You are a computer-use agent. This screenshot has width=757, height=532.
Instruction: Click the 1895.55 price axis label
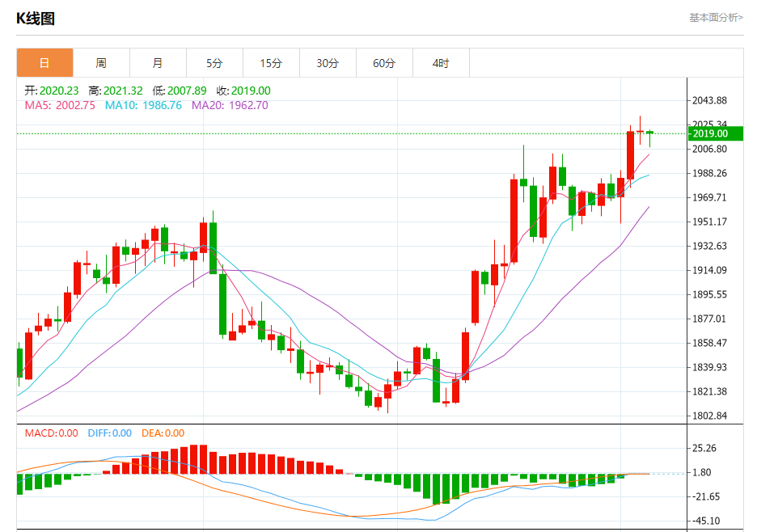point(709,294)
